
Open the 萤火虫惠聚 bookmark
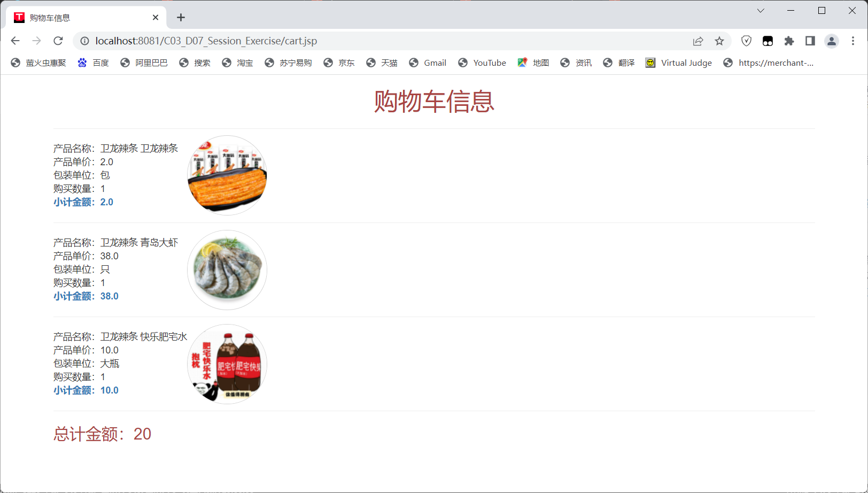(38, 63)
